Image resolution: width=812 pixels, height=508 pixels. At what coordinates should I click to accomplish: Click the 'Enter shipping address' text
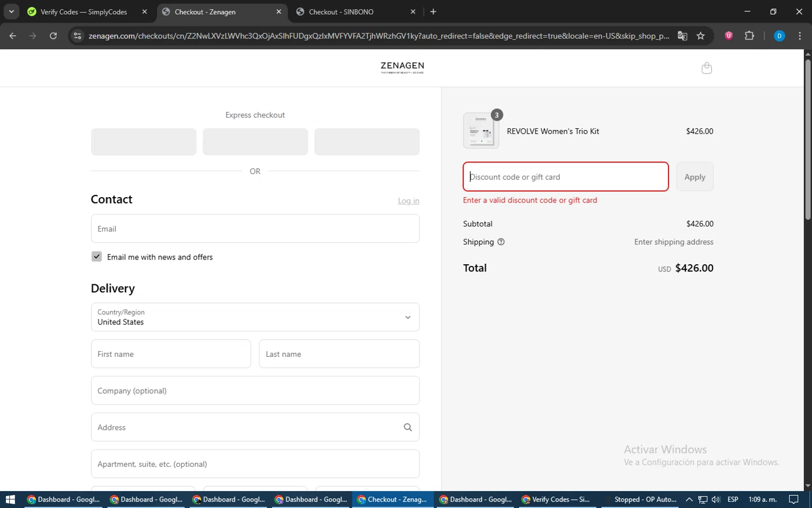(673, 242)
